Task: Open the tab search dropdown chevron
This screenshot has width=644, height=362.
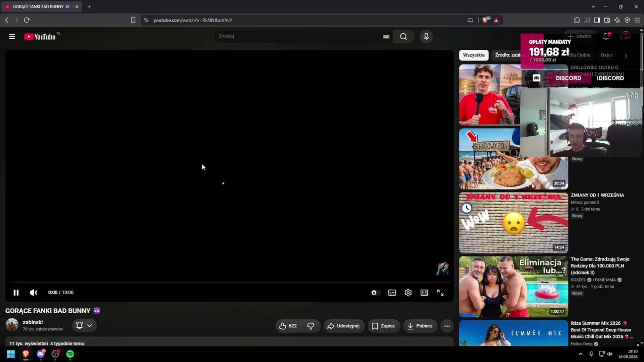Action: pos(593,7)
